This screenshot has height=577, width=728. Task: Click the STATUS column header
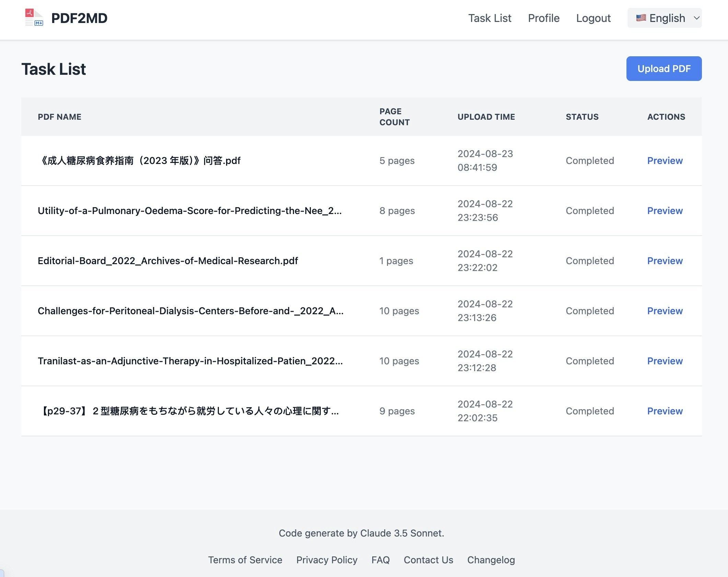coord(582,117)
